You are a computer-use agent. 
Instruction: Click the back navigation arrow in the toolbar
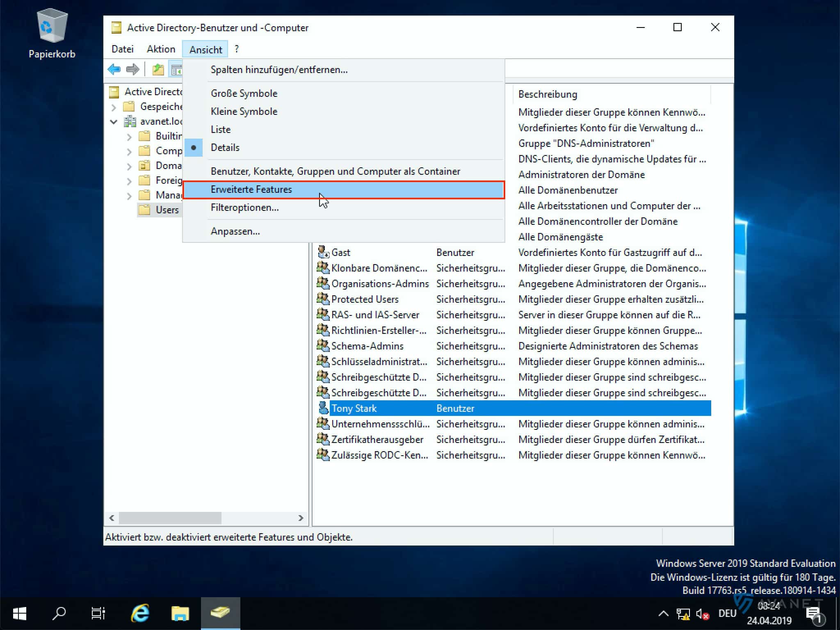tap(114, 69)
